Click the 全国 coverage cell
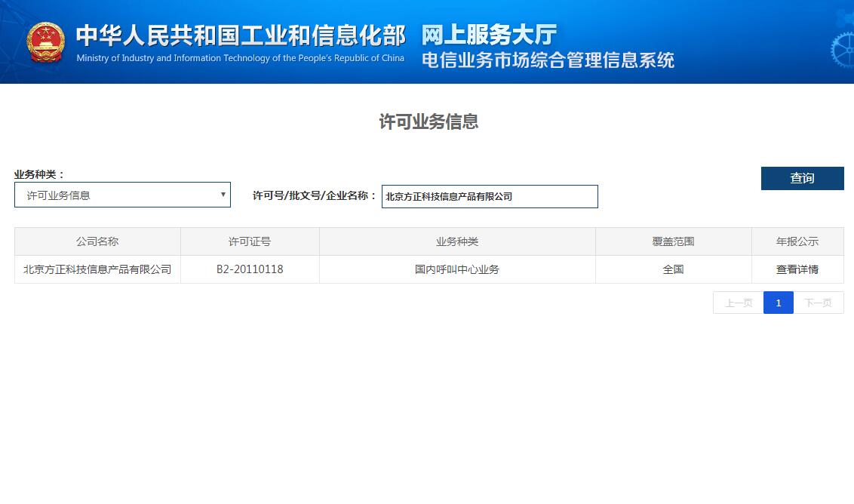This screenshot has width=854, height=504. pos(674,269)
